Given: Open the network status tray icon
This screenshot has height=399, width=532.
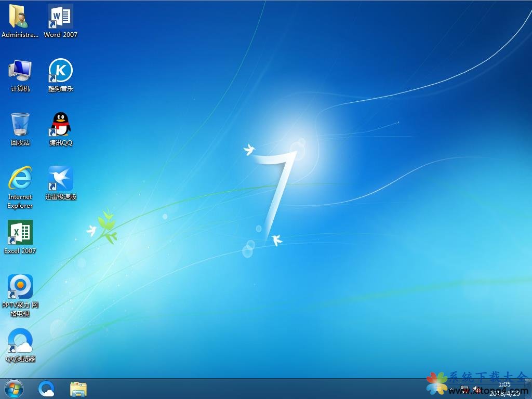Looking at the screenshot, I should coord(464,389).
